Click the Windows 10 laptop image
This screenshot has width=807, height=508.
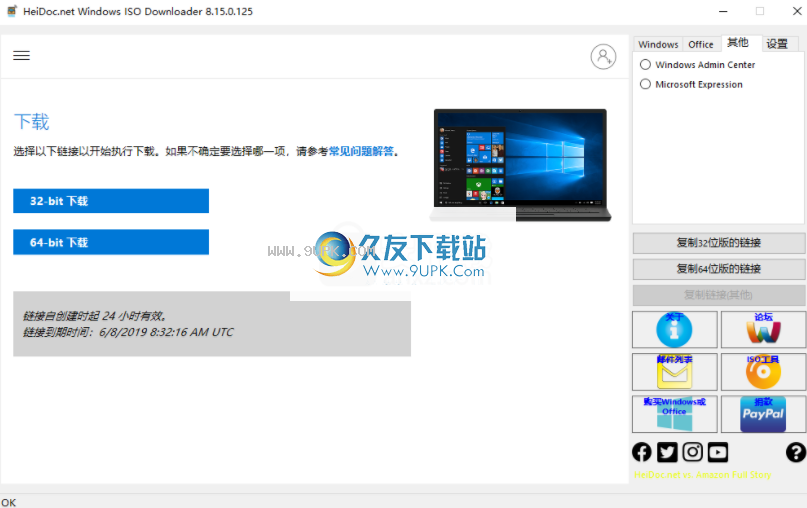(x=520, y=165)
